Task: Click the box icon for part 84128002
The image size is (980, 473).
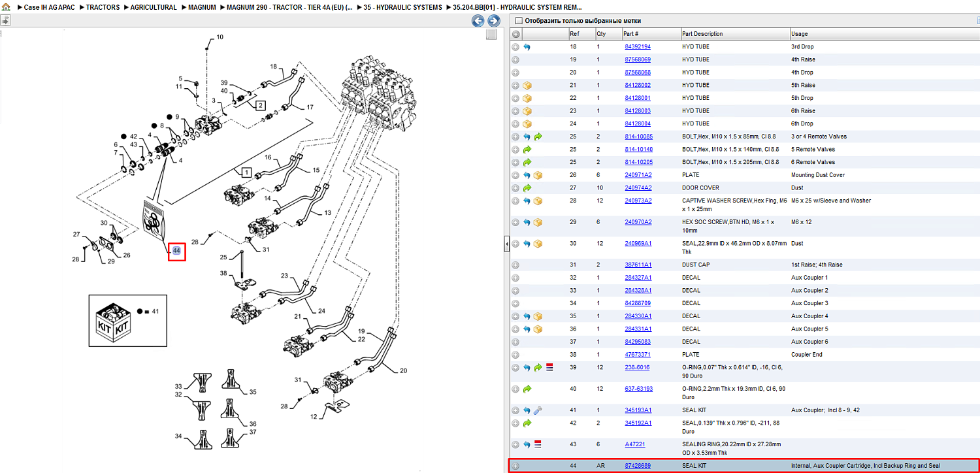Action: click(527, 85)
